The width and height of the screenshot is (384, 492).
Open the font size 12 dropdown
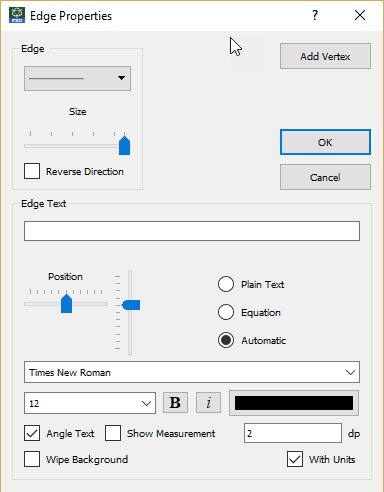[x=90, y=403]
